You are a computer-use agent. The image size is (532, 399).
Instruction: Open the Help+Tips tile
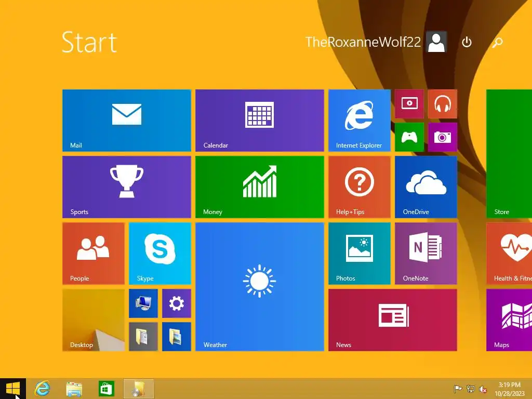tap(360, 187)
